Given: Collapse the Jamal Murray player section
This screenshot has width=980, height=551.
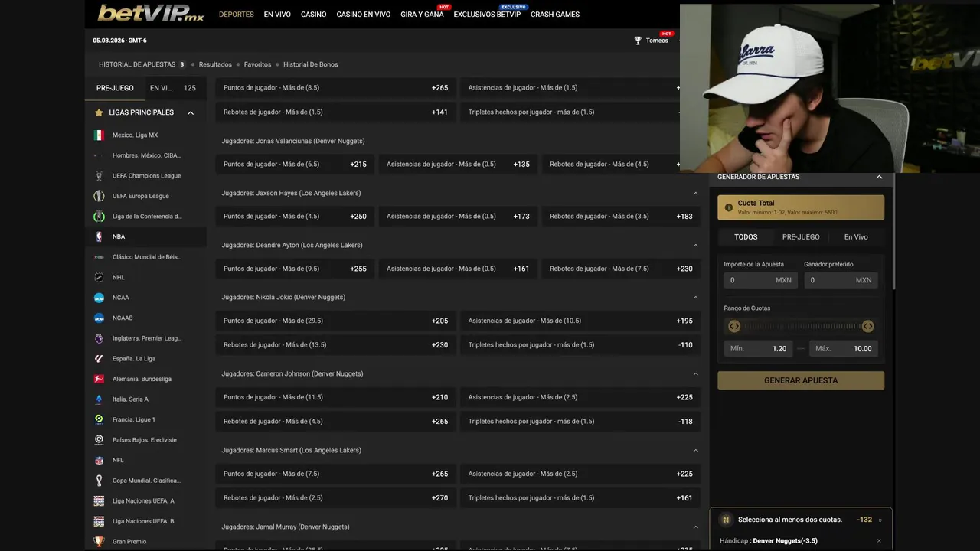Looking at the screenshot, I should (695, 527).
